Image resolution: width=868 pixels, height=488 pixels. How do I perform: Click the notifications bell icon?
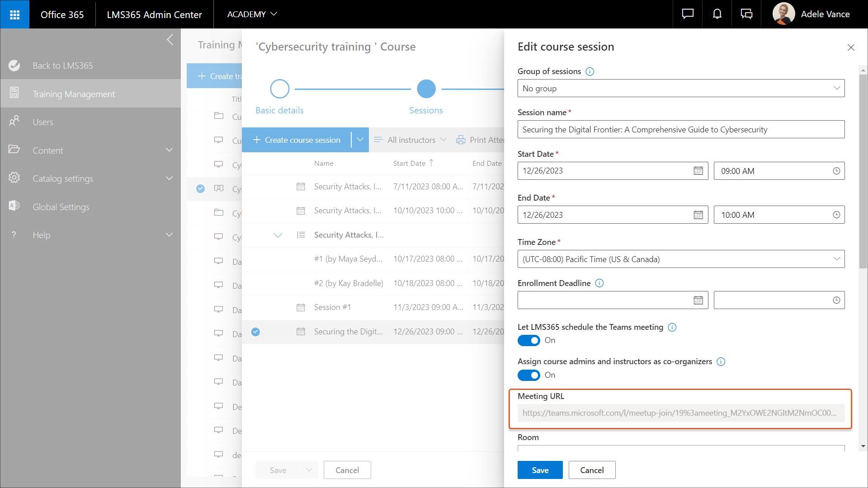point(717,14)
